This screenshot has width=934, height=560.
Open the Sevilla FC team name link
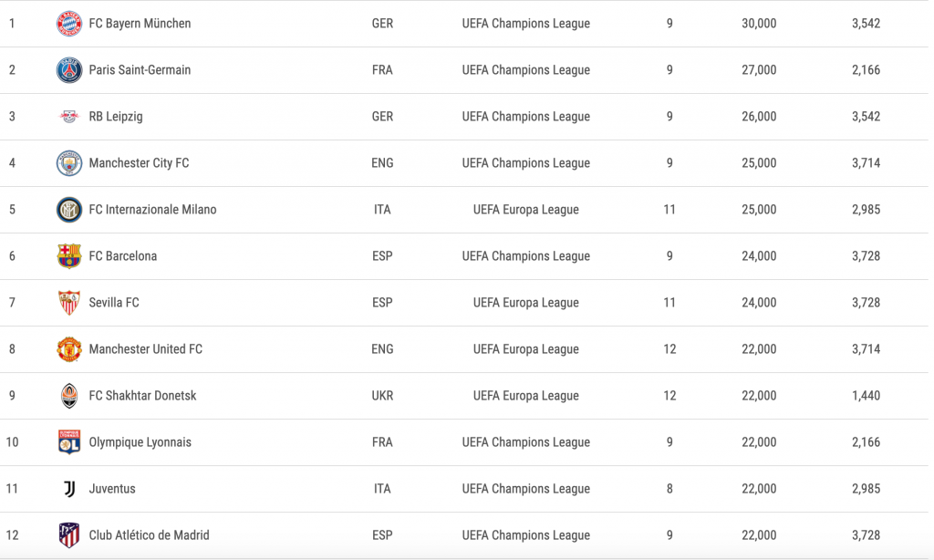coord(114,303)
